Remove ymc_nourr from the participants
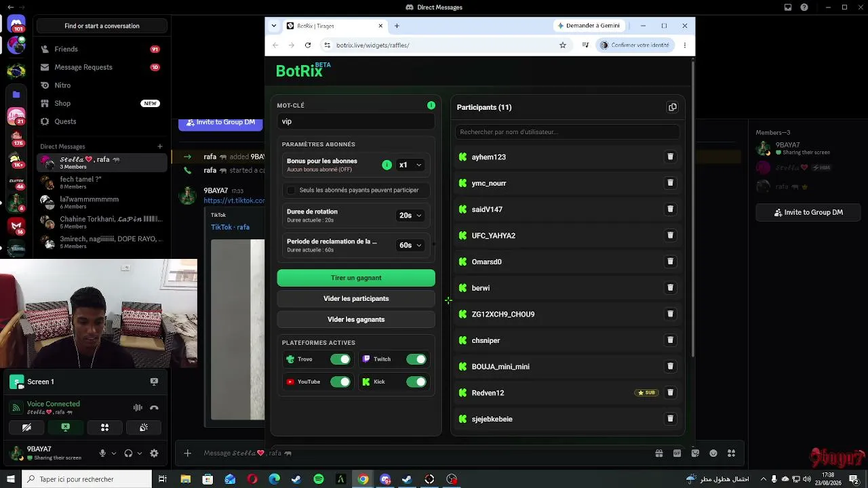The height and width of the screenshot is (488, 868). click(x=670, y=183)
